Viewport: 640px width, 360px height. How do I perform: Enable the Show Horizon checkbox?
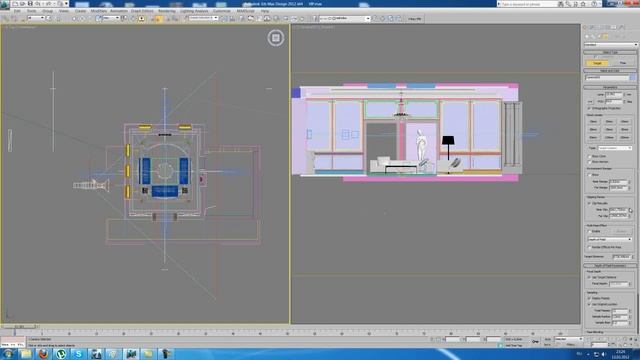[589, 162]
